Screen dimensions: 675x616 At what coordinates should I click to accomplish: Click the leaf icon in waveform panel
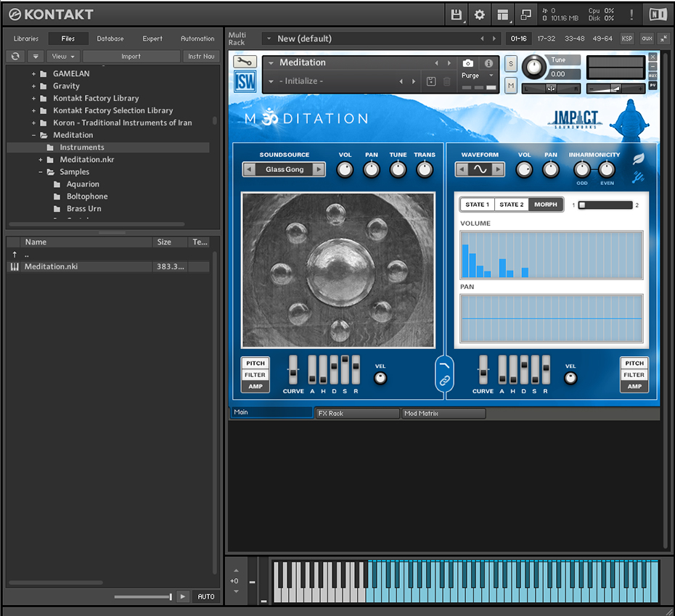pyautogui.click(x=639, y=158)
